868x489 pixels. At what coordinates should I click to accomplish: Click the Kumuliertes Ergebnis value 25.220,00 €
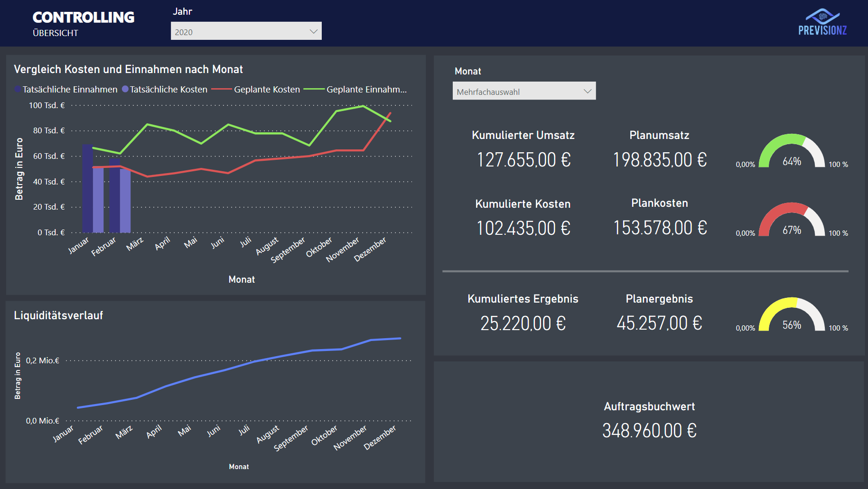(x=523, y=323)
